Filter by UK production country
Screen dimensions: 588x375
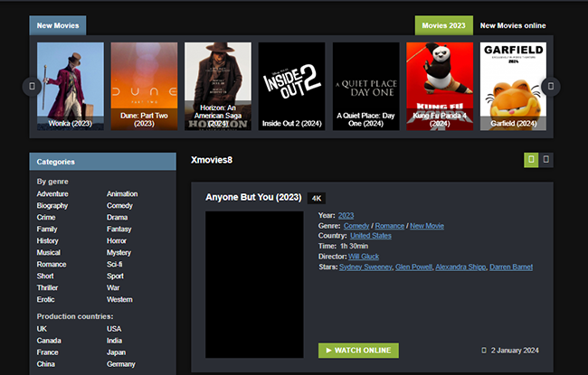click(x=42, y=329)
